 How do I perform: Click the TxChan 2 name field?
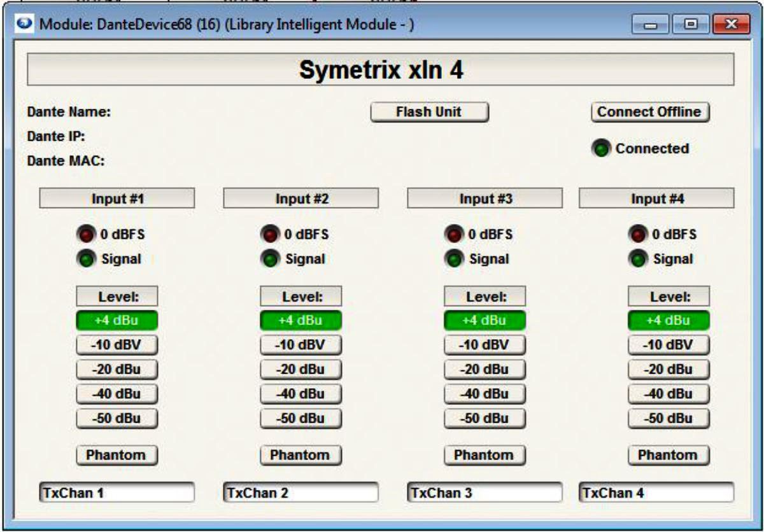tap(301, 493)
